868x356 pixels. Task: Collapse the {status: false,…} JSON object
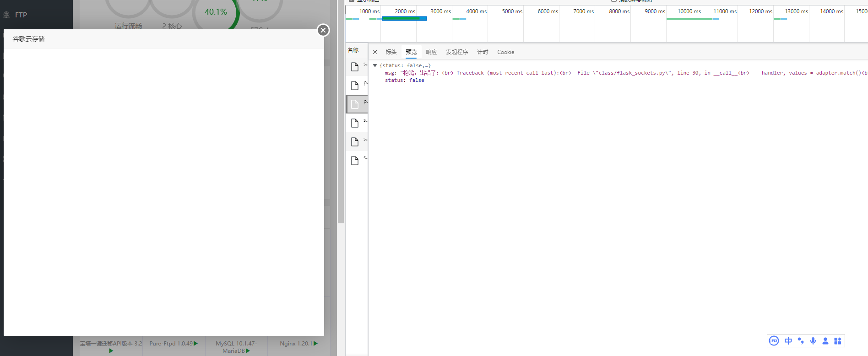[x=375, y=65]
